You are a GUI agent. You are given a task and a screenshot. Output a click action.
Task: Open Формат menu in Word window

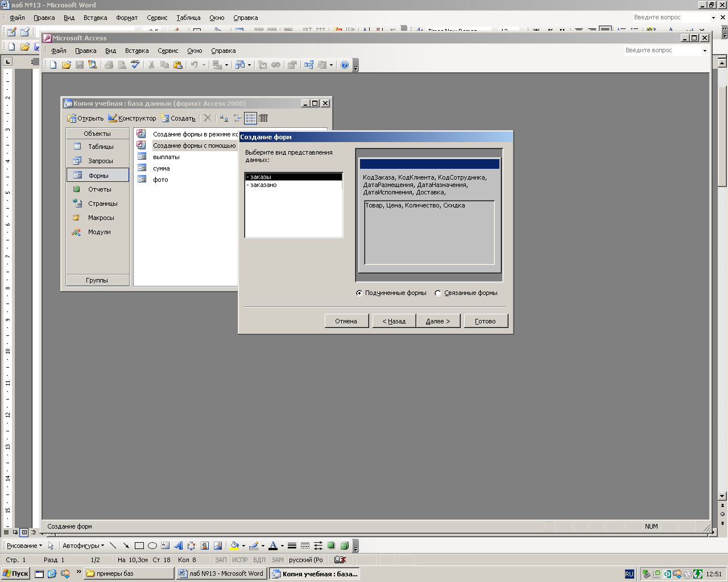point(127,18)
